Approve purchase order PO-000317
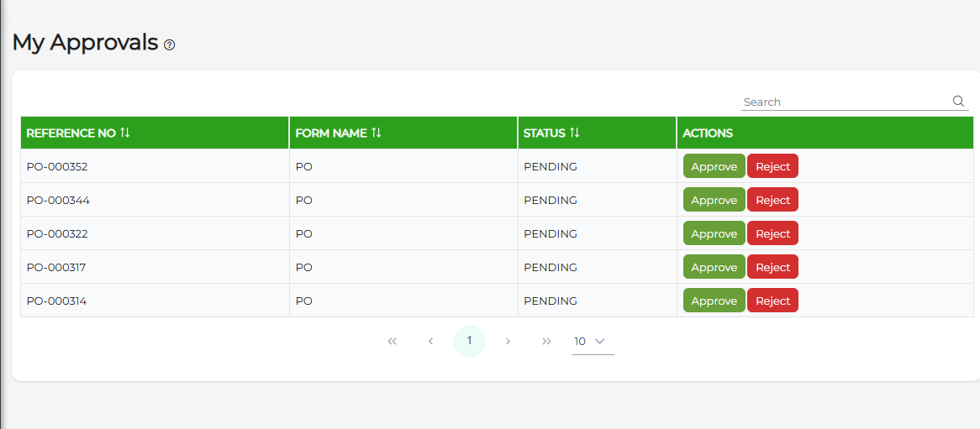 click(x=714, y=267)
